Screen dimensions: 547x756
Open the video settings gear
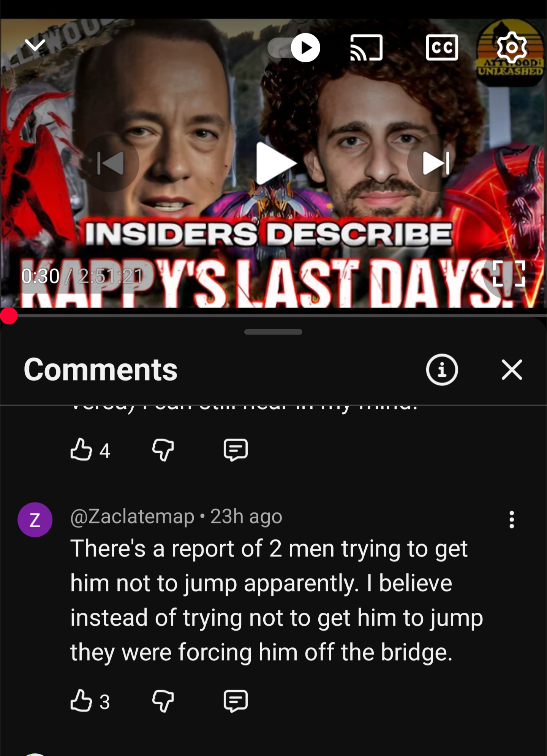[x=512, y=48]
